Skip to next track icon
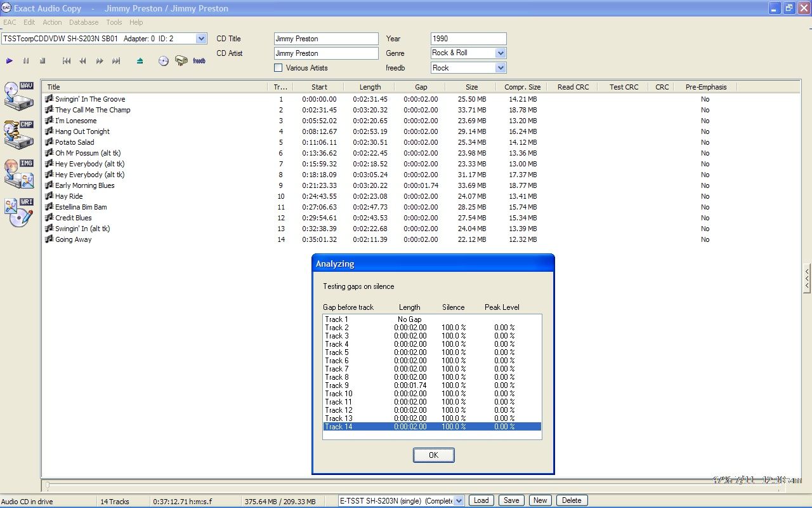 click(116, 61)
